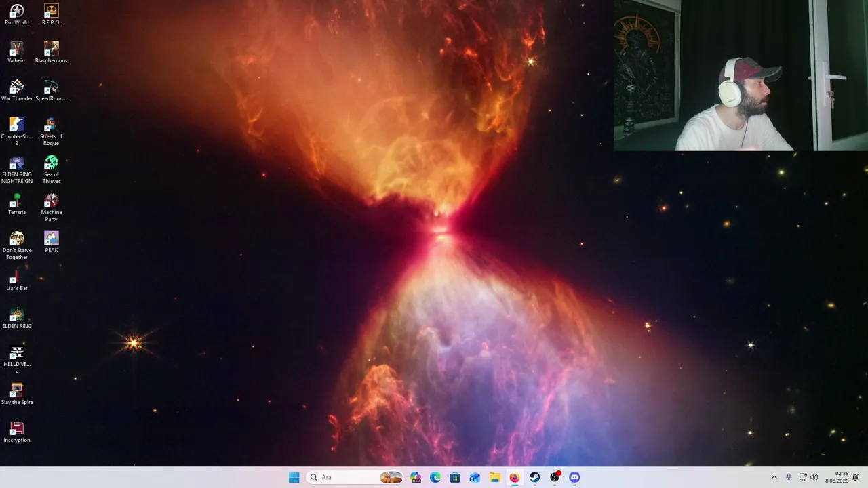
Task: Select the HELLDIVERS 2 desktop icon
Action: (x=17, y=359)
